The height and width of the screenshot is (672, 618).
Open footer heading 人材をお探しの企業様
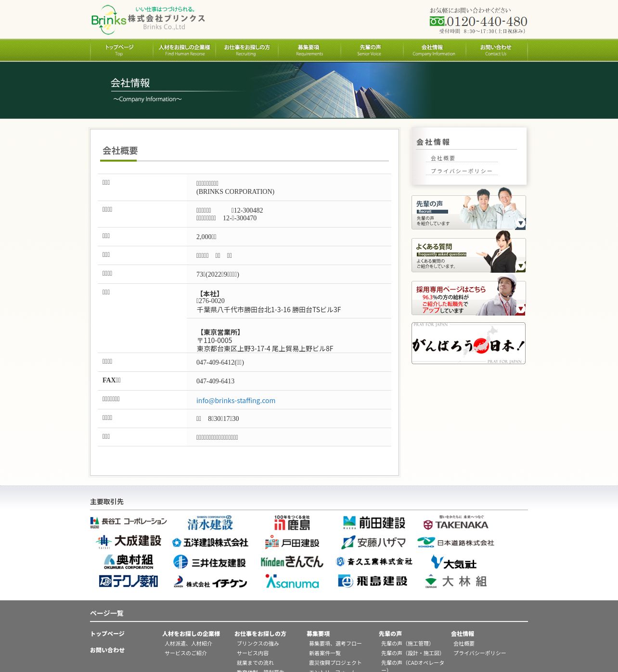[191, 634]
